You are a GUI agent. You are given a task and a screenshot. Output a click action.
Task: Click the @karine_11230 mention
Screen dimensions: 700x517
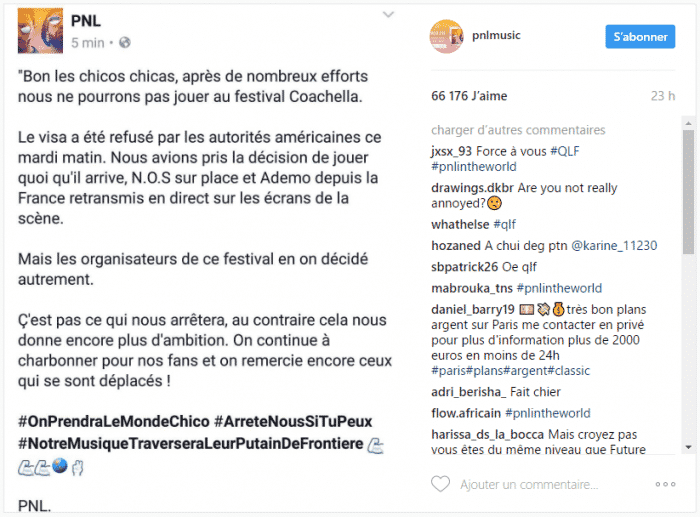pyautogui.click(x=614, y=246)
